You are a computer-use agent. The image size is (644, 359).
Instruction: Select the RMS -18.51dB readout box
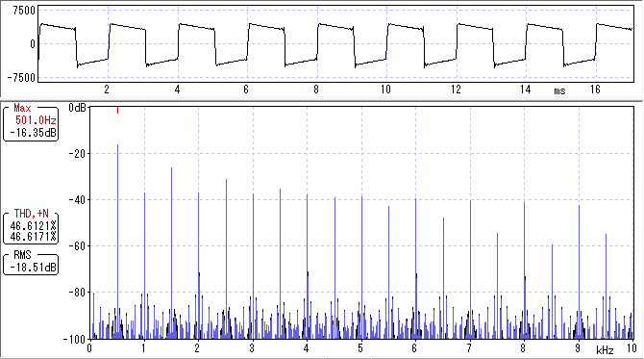click(x=31, y=263)
